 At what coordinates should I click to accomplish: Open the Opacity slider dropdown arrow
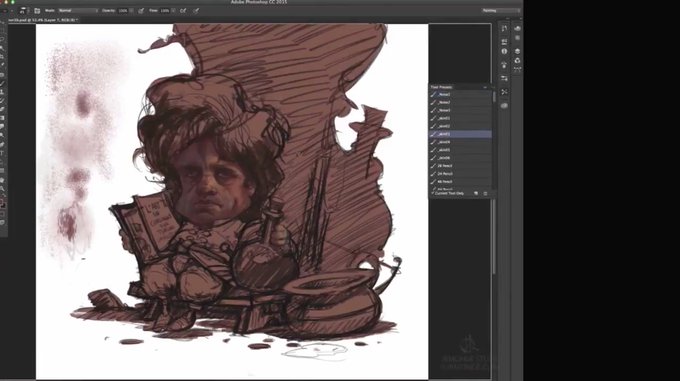pyautogui.click(x=132, y=10)
